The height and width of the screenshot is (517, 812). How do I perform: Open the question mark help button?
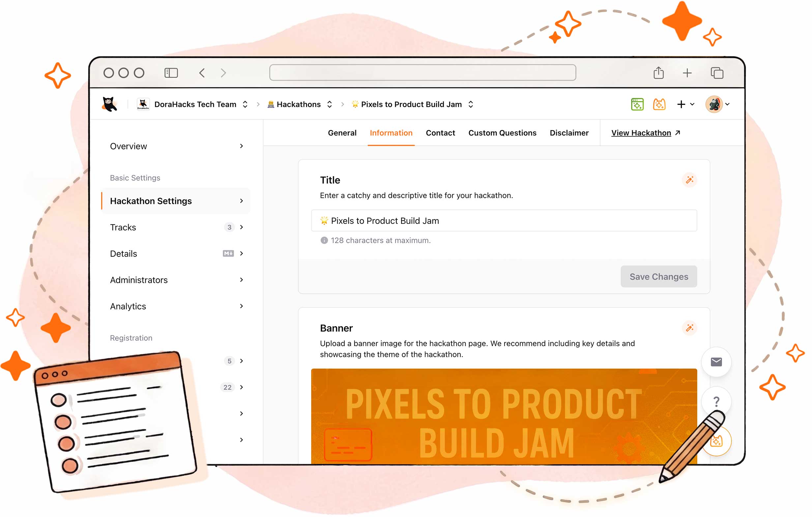tap(716, 401)
